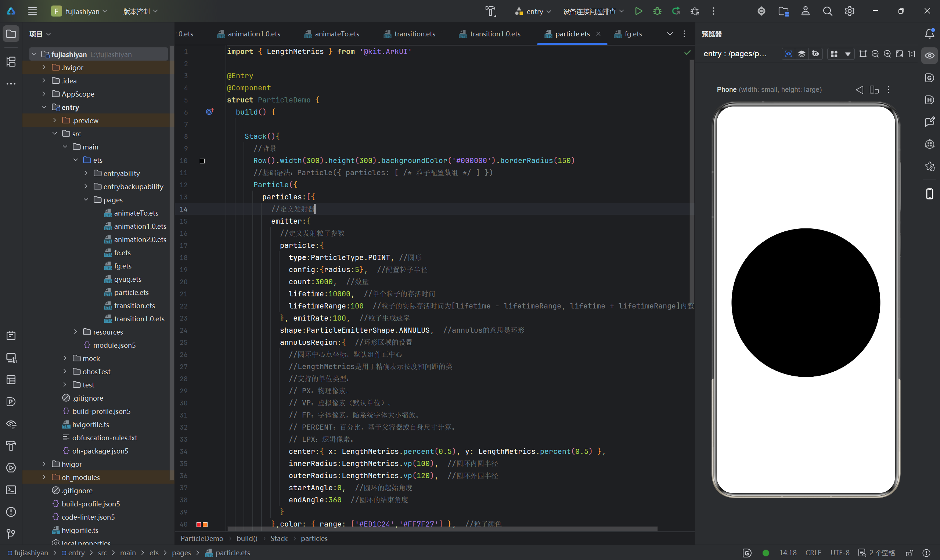The width and height of the screenshot is (940, 560).
Task: Open the fujiashiyan project dropdown
Action: 79,11
